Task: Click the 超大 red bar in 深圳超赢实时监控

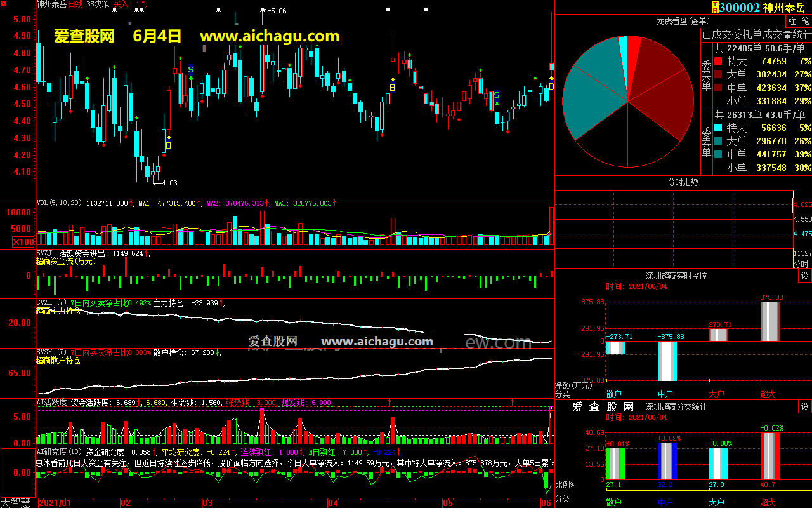Action: point(769,321)
